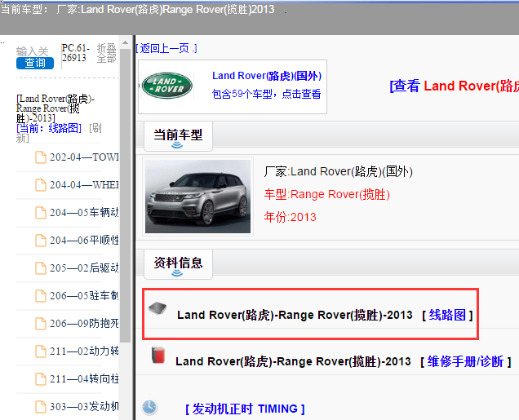Open the 发动机正时 TIMING link
The image size is (519, 420).
[x=245, y=409]
